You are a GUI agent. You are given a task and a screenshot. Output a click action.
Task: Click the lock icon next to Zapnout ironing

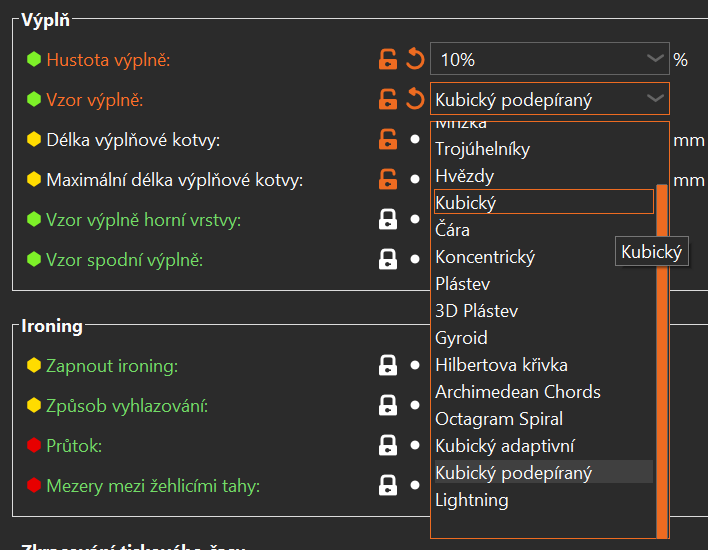pos(387,366)
